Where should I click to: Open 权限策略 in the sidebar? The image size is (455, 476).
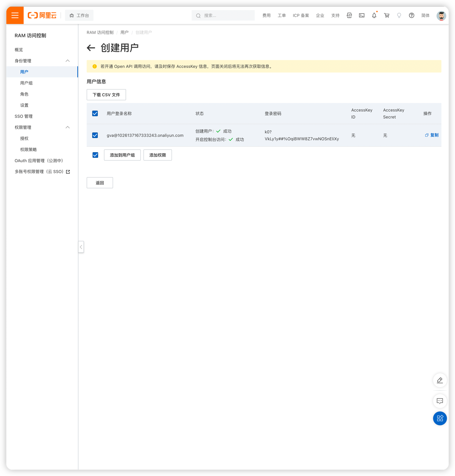pos(28,150)
